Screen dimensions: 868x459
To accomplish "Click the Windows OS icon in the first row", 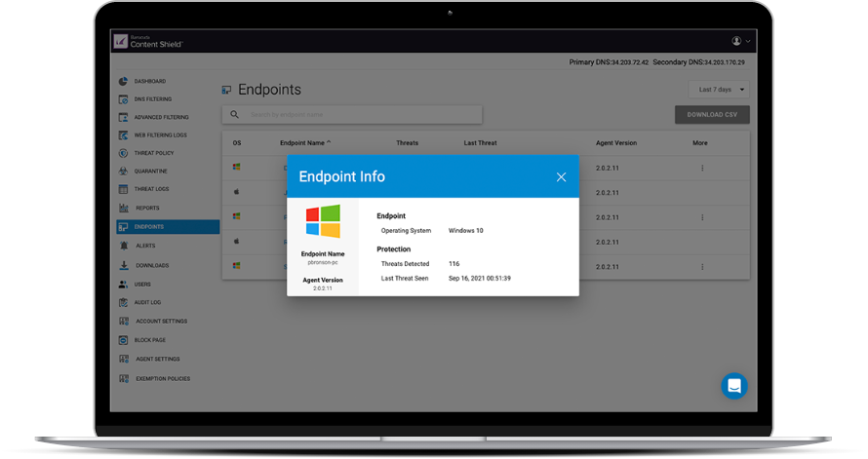I will coord(236,167).
